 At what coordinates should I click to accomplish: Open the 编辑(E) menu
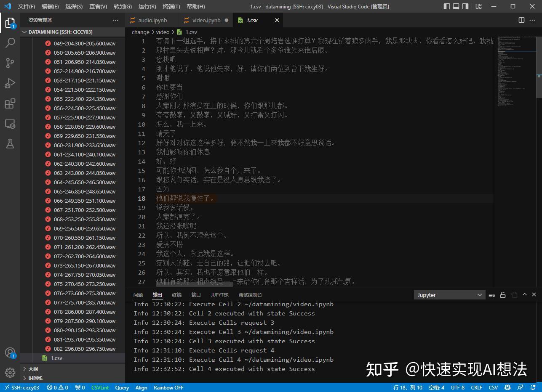point(50,6)
